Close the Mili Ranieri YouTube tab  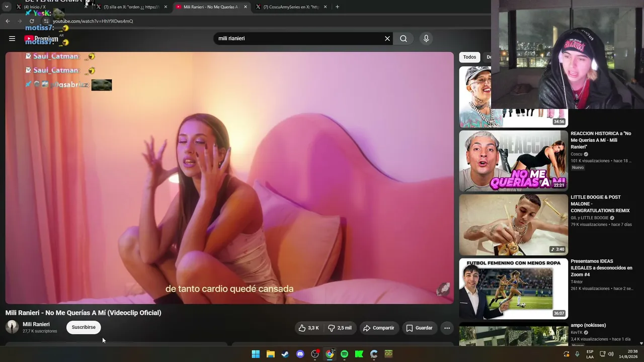(246, 7)
